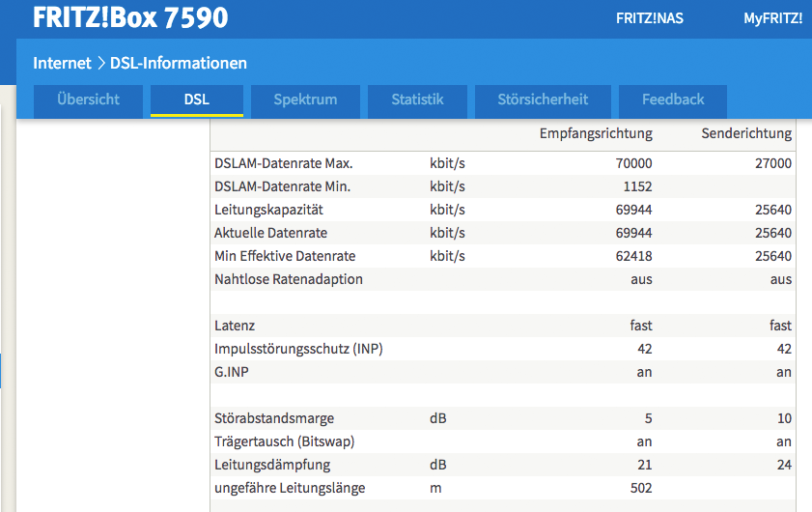812x512 pixels.
Task: Click the 5 dB receive margin value
Action: (649, 418)
